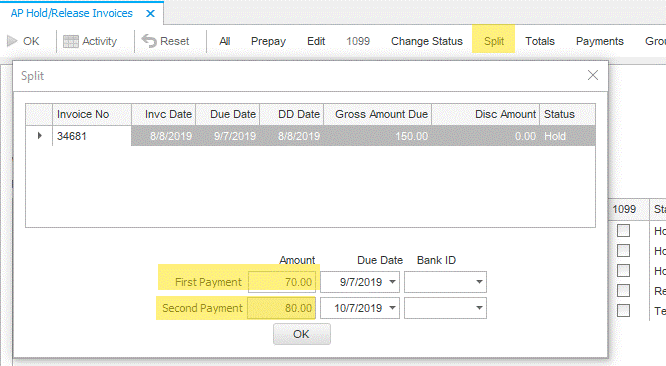Screen dimensions: 666x366
Task: Tick the last 1099 checkbox
Action: 623,310
